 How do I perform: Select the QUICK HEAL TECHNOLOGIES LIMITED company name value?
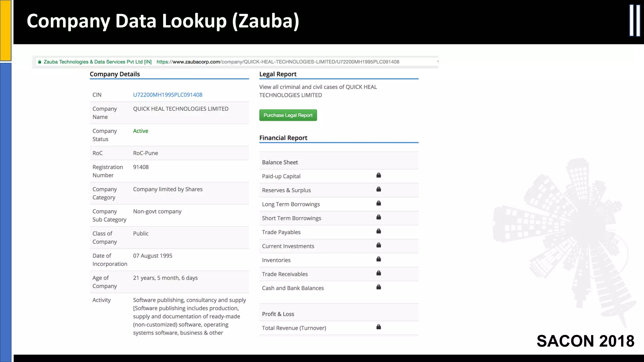pyautogui.click(x=181, y=109)
